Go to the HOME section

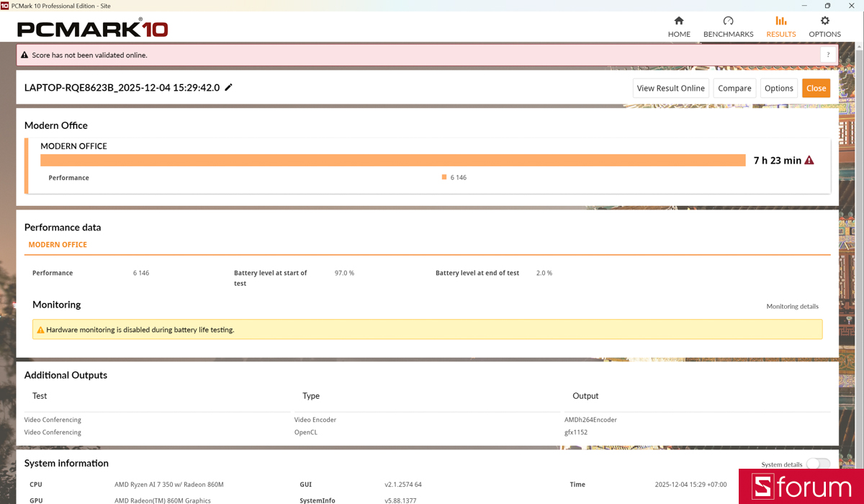[x=679, y=27]
